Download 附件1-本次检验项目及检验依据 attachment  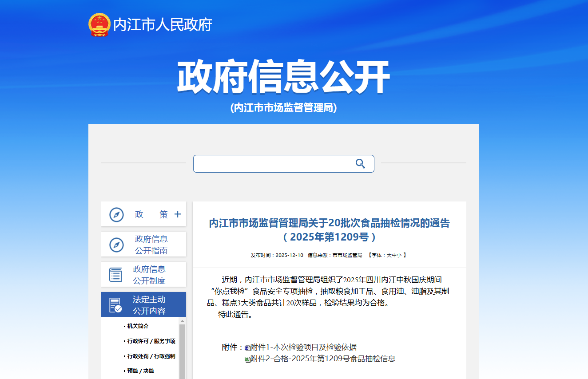(303, 347)
